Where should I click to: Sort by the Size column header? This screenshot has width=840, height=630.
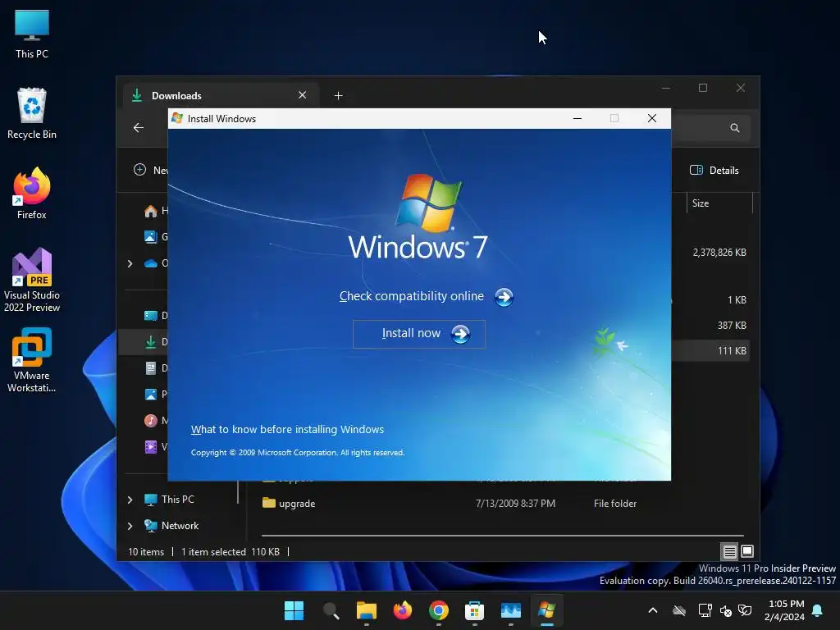point(719,203)
